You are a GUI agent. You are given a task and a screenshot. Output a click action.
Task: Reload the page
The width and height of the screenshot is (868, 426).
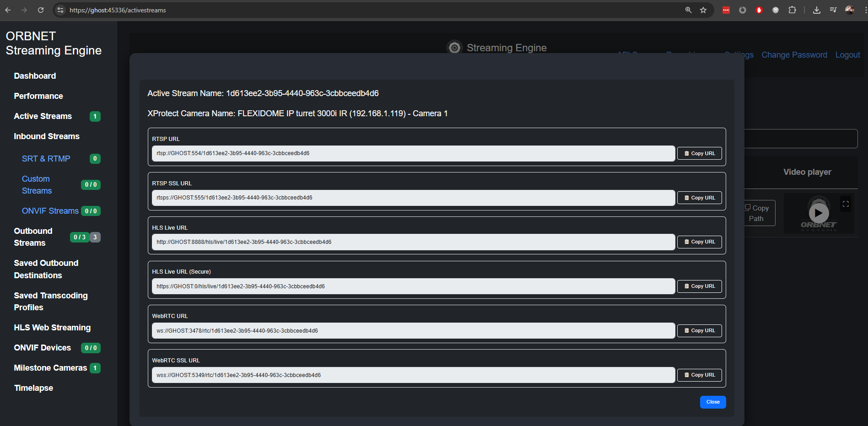(x=41, y=10)
